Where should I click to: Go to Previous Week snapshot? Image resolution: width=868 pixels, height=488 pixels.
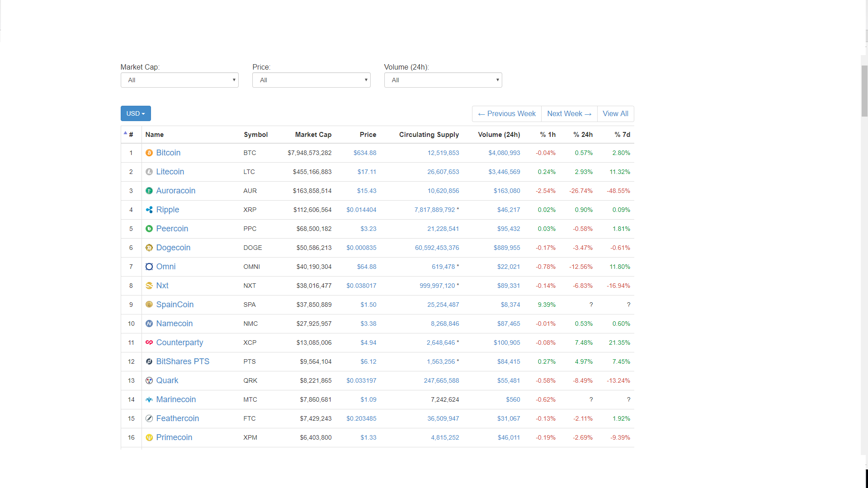tap(507, 114)
